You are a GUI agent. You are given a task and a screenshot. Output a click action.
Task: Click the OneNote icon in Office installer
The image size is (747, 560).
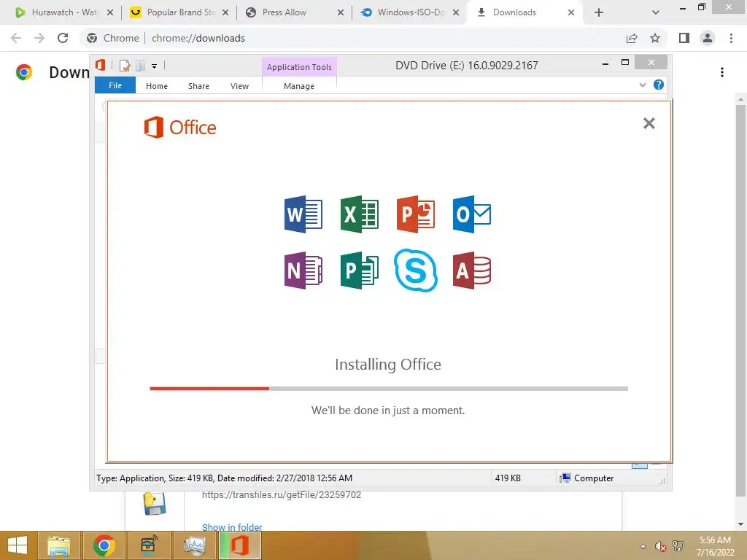tap(303, 271)
